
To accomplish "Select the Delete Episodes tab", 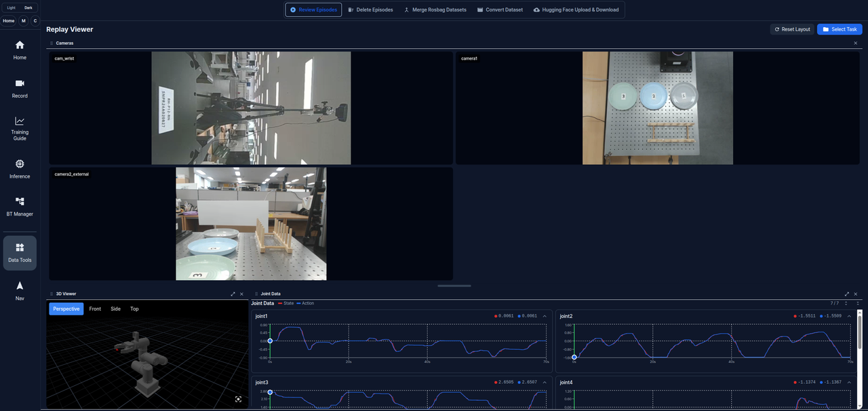I will click(370, 9).
